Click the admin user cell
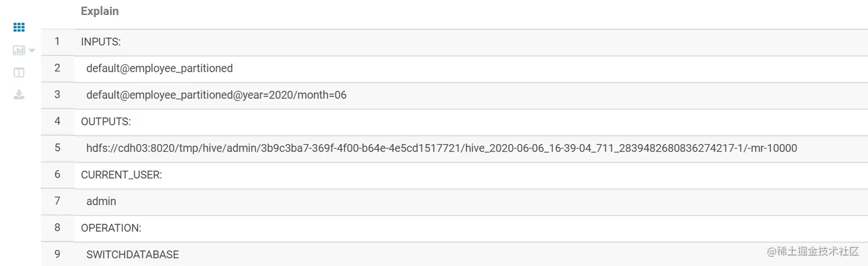The image size is (868, 266). coord(102,201)
